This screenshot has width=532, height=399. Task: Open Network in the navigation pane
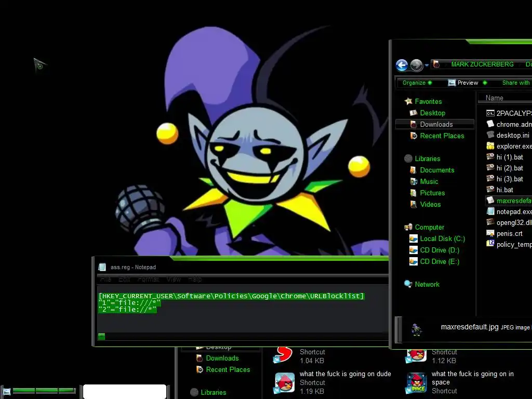tap(427, 284)
